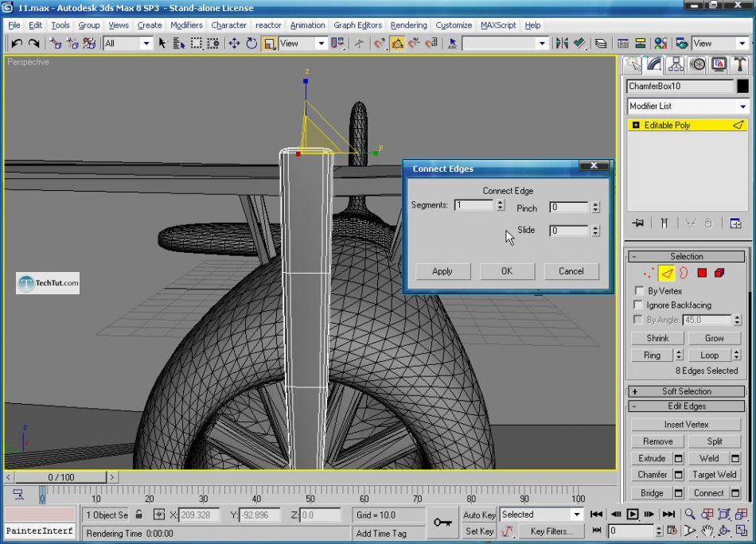The height and width of the screenshot is (544, 756).
Task: Open the All selection filter dropdown
Action: (x=127, y=44)
